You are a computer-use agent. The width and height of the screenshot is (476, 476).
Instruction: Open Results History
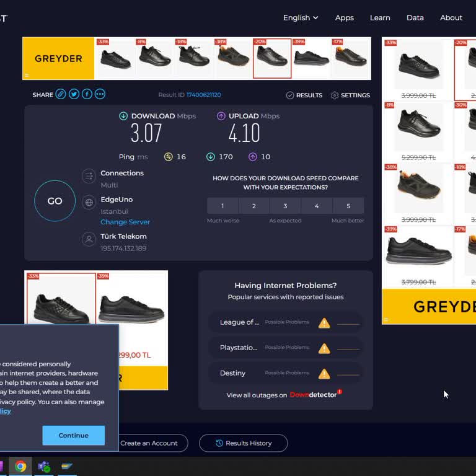(x=243, y=443)
